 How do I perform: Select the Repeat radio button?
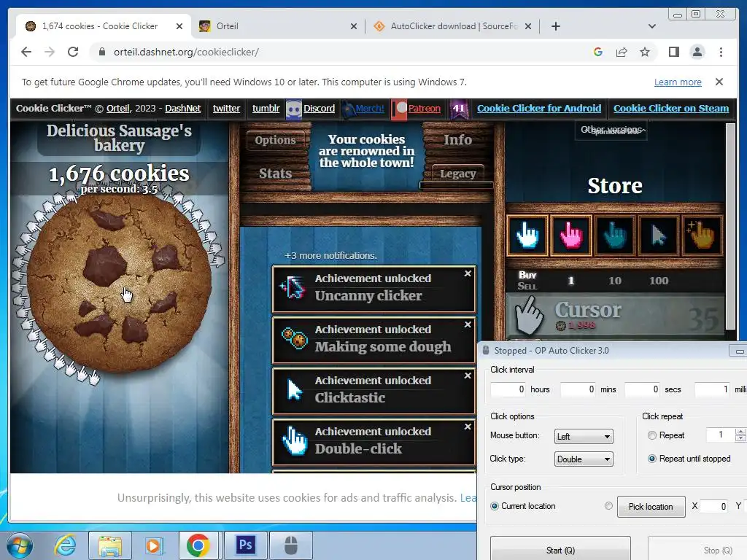(x=651, y=435)
